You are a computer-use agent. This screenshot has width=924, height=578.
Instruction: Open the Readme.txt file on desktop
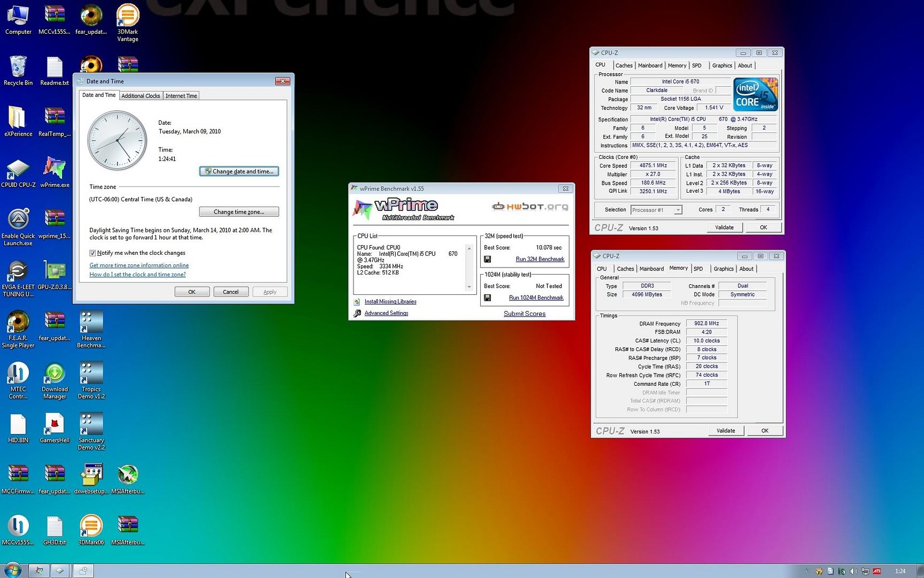tap(55, 70)
